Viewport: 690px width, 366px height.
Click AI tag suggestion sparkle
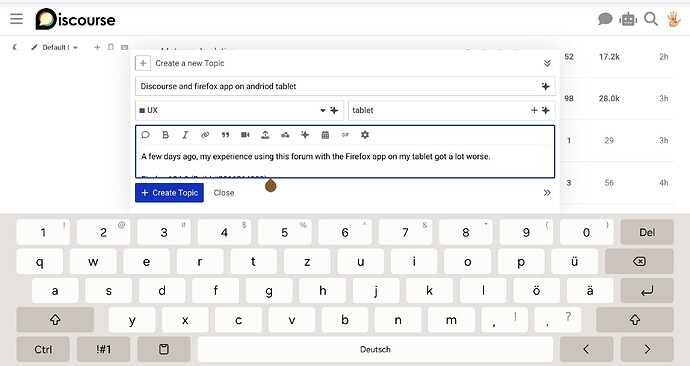point(546,110)
